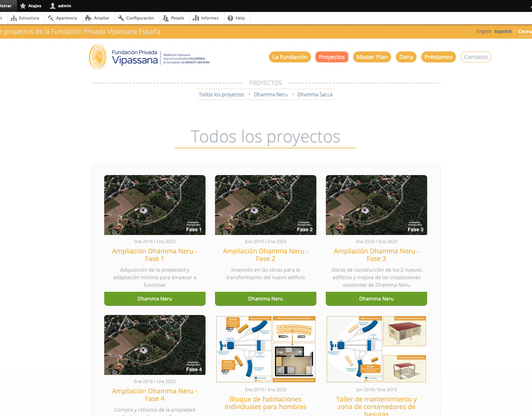Image resolution: width=532 pixels, height=416 pixels.
Task: Open the admin user account link
Action: (61, 6)
